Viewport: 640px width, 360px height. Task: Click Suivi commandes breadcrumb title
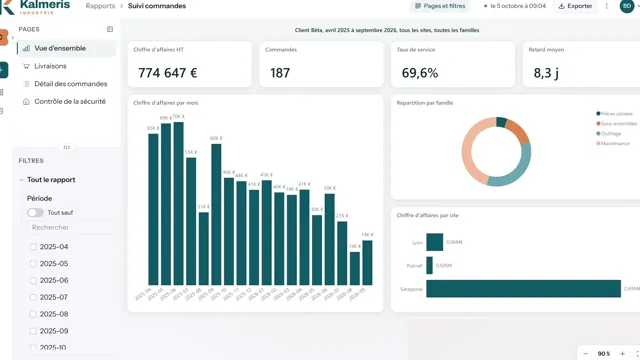(x=157, y=6)
